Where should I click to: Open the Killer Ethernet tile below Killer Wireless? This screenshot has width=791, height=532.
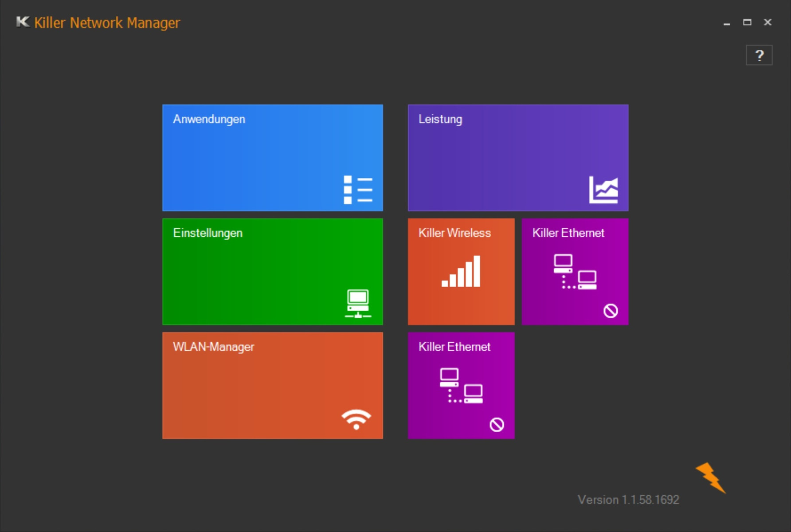461,385
